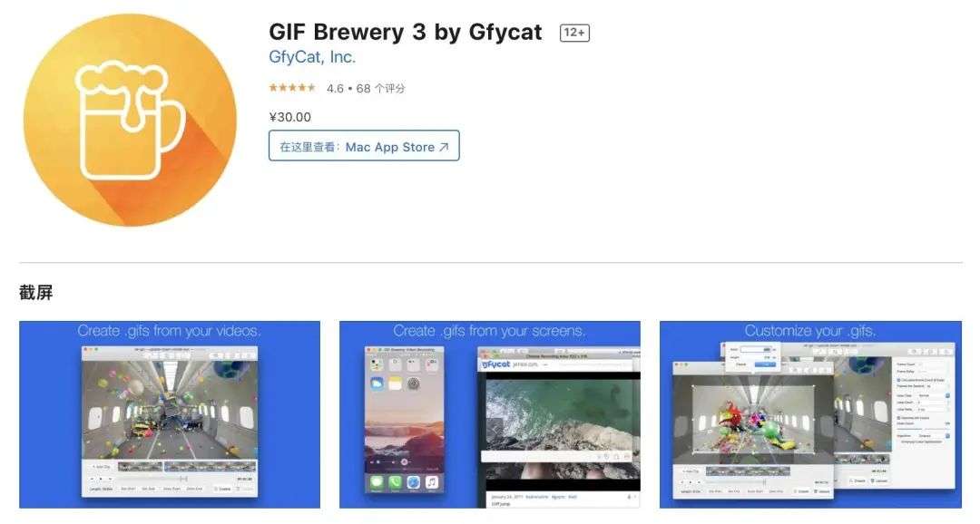Click the Music note icon in the iPhone dock
This screenshot has height=524, width=980.
pos(432,481)
